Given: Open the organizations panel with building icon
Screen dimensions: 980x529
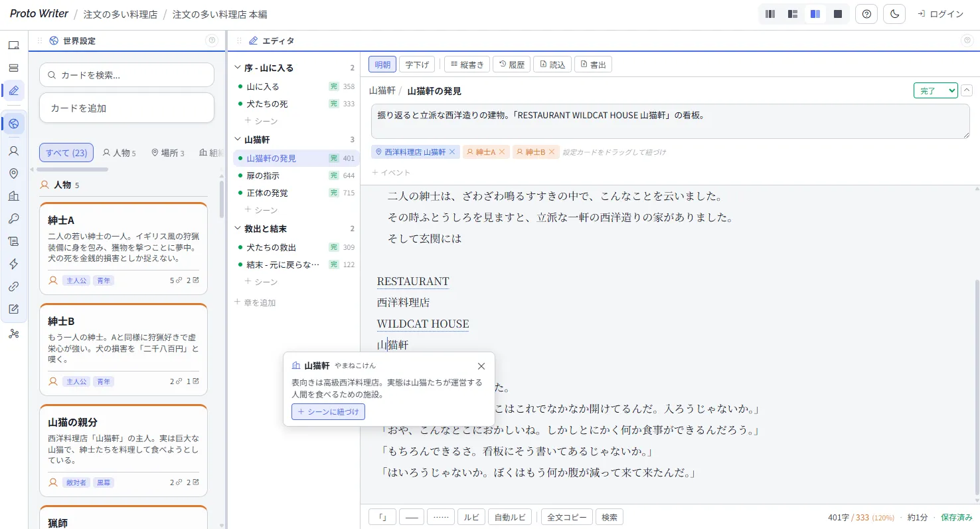Looking at the screenshot, I should [14, 195].
